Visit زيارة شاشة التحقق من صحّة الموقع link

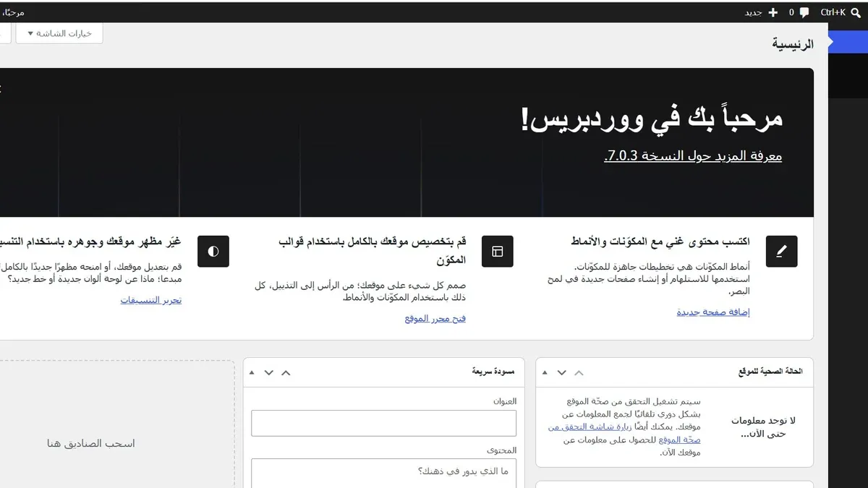(624, 433)
